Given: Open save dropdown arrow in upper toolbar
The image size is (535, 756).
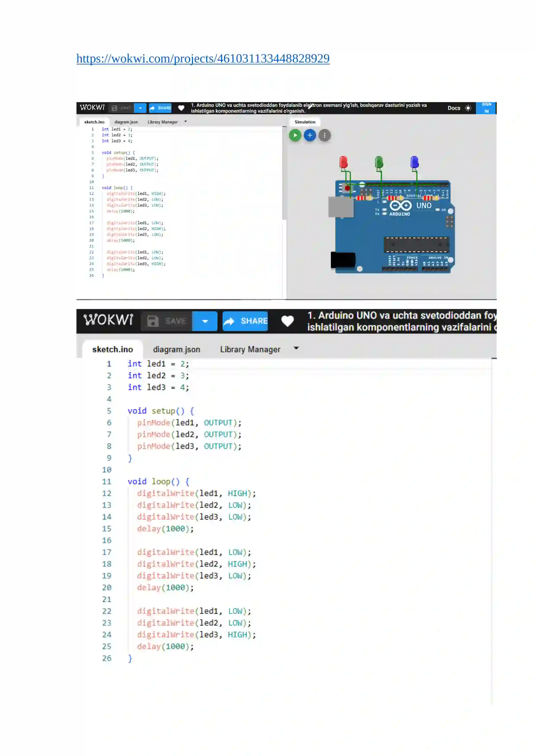Looking at the screenshot, I should point(140,108).
